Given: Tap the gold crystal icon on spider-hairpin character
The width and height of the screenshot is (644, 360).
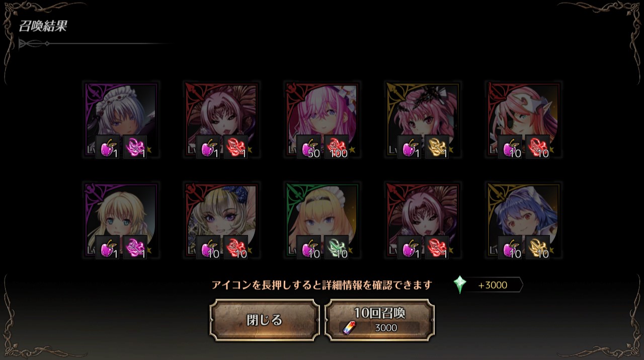Looking at the screenshot, I should pos(437,147).
